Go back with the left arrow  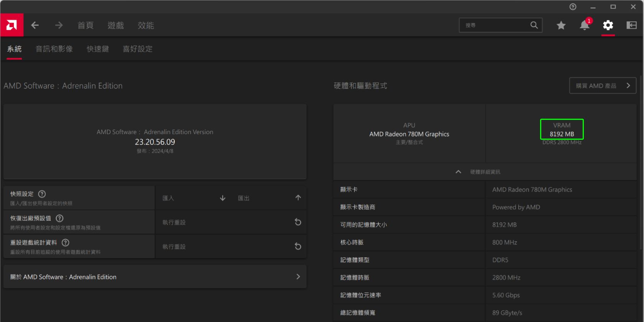(35, 25)
